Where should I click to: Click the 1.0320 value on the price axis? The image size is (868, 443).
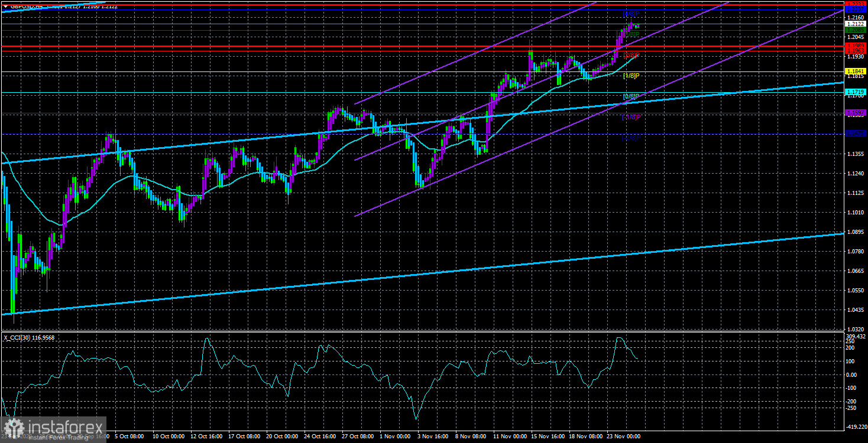pyautogui.click(x=854, y=329)
